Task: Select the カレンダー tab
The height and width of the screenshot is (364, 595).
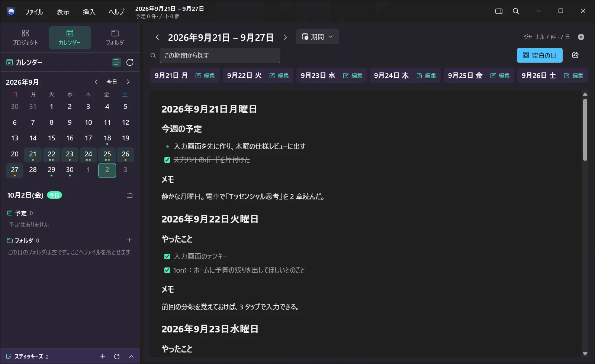Action: coord(70,38)
